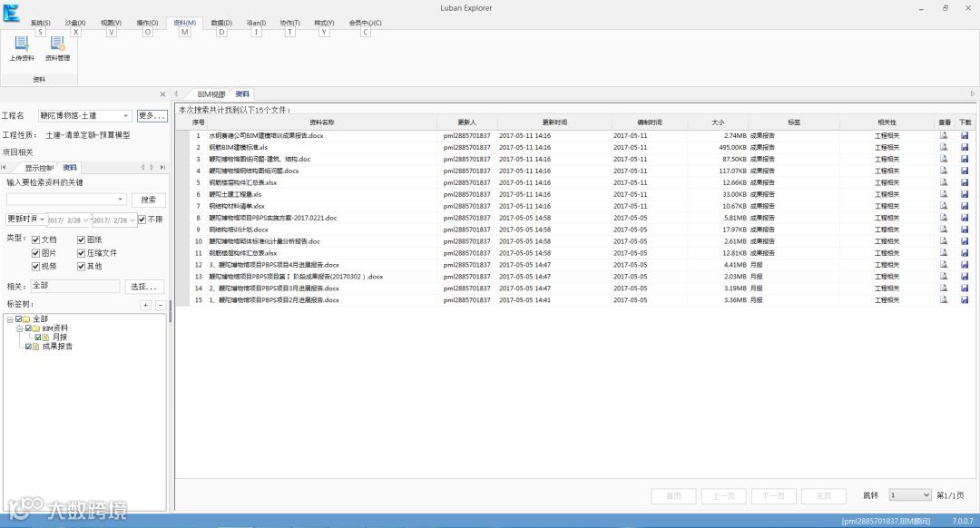Open the 工程名 project dropdown
Viewport: 980px width, 528px height.
tap(125, 116)
